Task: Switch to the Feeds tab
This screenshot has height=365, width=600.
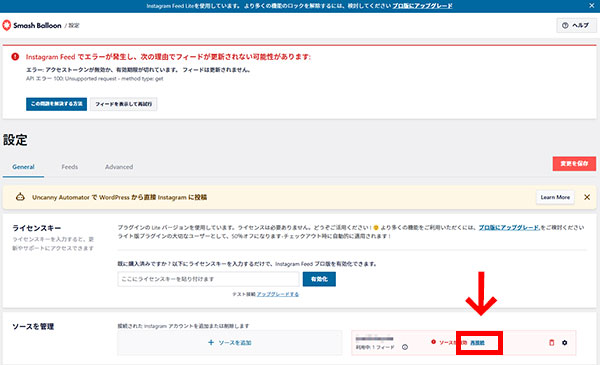Action: coord(70,167)
